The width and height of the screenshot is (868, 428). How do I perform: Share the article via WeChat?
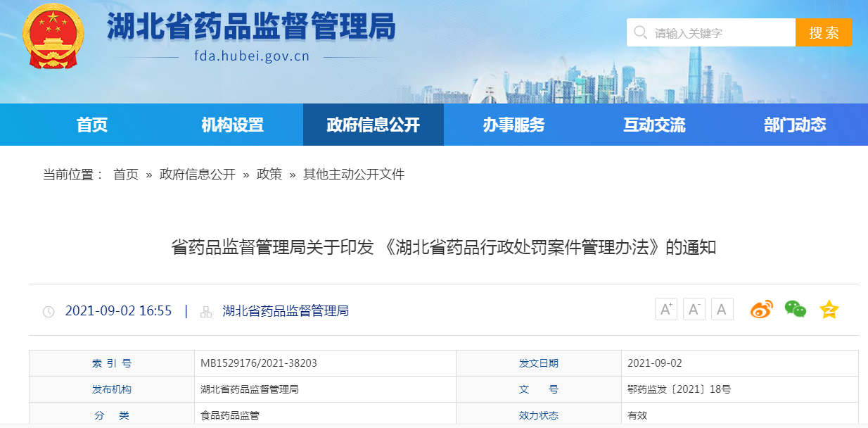[796, 308]
